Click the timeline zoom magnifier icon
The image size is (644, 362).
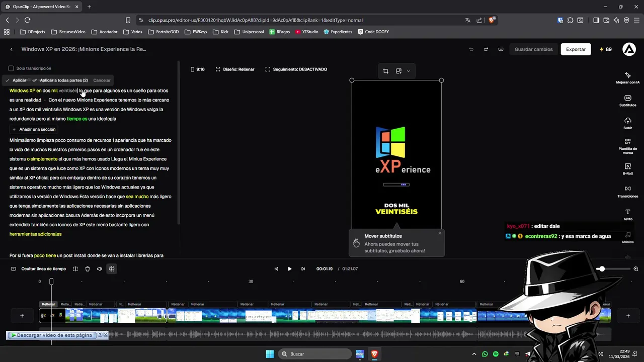pyautogui.click(x=636, y=269)
